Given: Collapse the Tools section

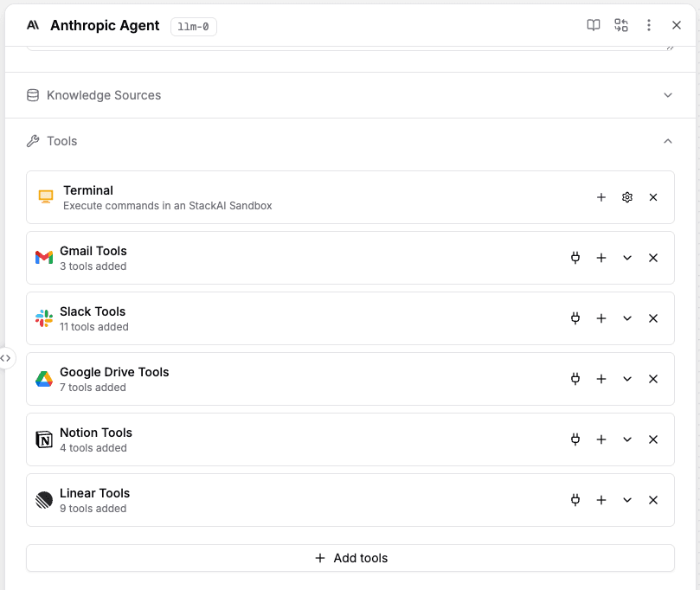Looking at the screenshot, I should pos(668,141).
